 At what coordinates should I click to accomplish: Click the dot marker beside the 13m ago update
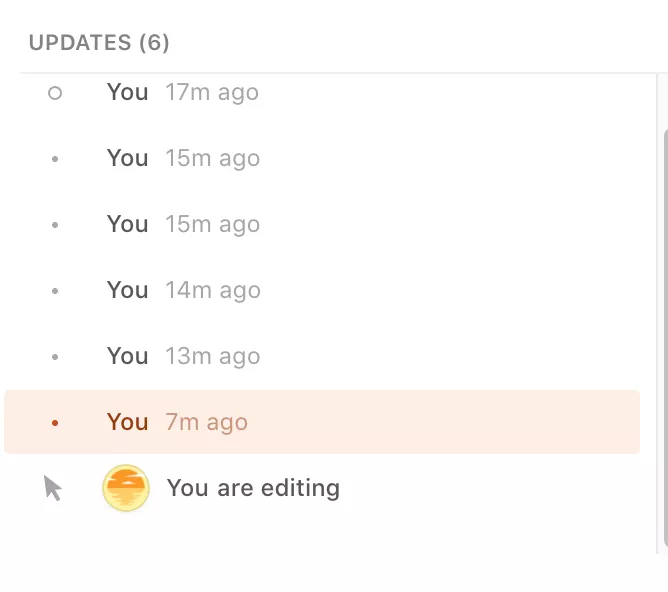click(x=55, y=357)
